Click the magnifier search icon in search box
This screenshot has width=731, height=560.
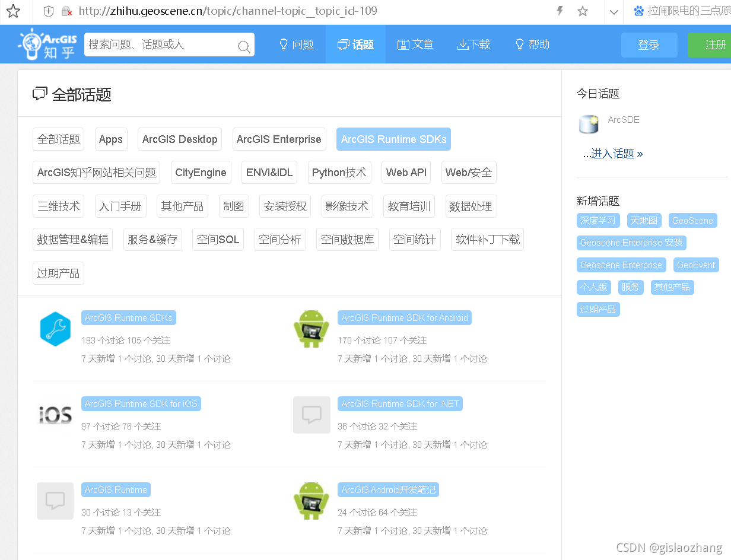pyautogui.click(x=243, y=46)
